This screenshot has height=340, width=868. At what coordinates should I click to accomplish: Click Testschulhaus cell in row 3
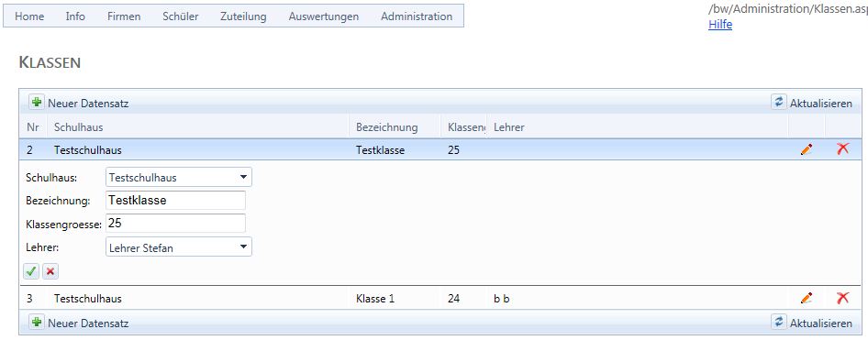click(x=87, y=299)
